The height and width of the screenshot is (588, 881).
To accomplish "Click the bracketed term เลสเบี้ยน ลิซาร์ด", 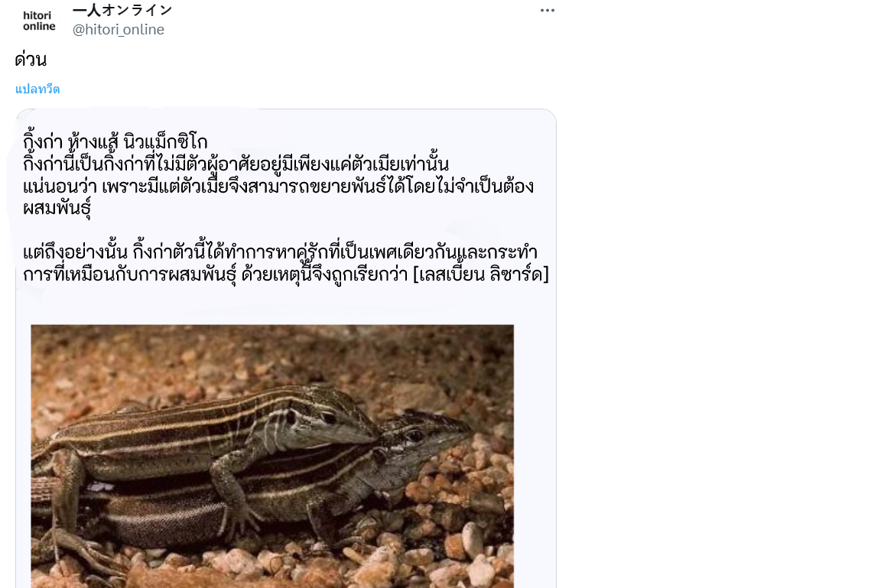I will [480, 274].
